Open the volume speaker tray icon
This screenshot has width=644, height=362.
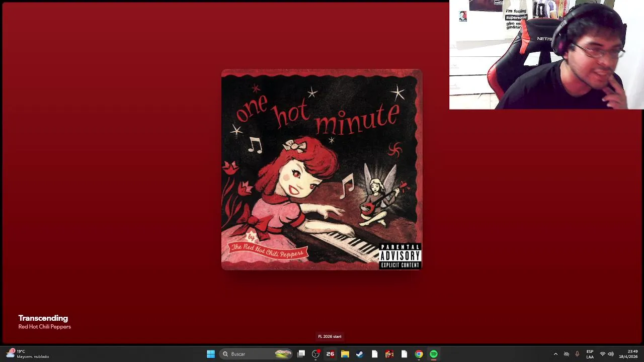point(611,354)
